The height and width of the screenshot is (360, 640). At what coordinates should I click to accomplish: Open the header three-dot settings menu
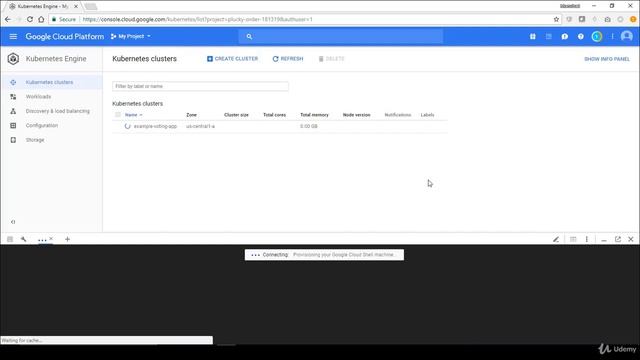(612, 36)
